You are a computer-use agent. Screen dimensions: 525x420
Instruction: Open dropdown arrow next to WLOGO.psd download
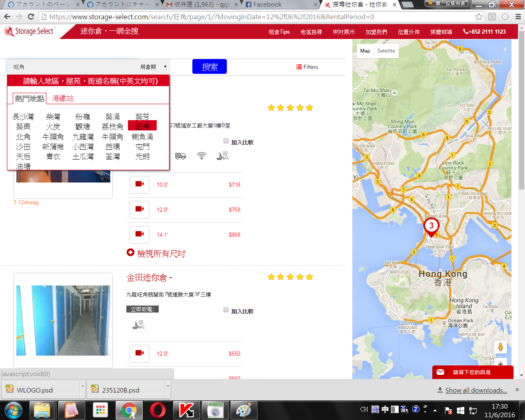point(82,386)
